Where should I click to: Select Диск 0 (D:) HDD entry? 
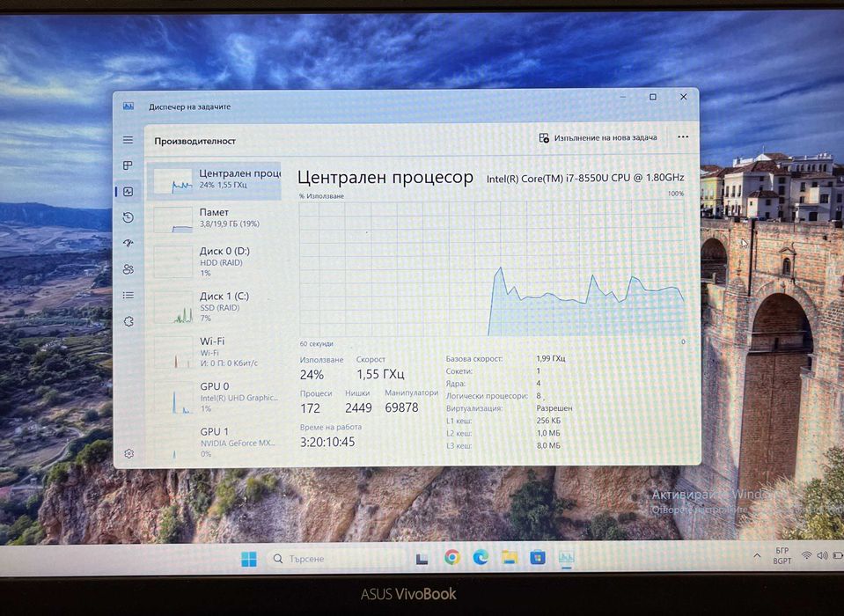tap(214, 261)
